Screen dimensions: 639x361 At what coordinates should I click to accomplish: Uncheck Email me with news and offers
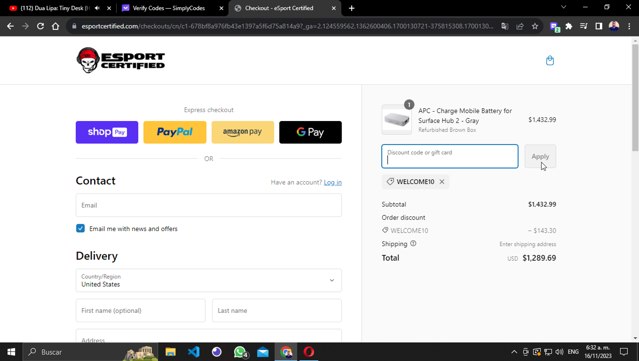click(x=80, y=228)
